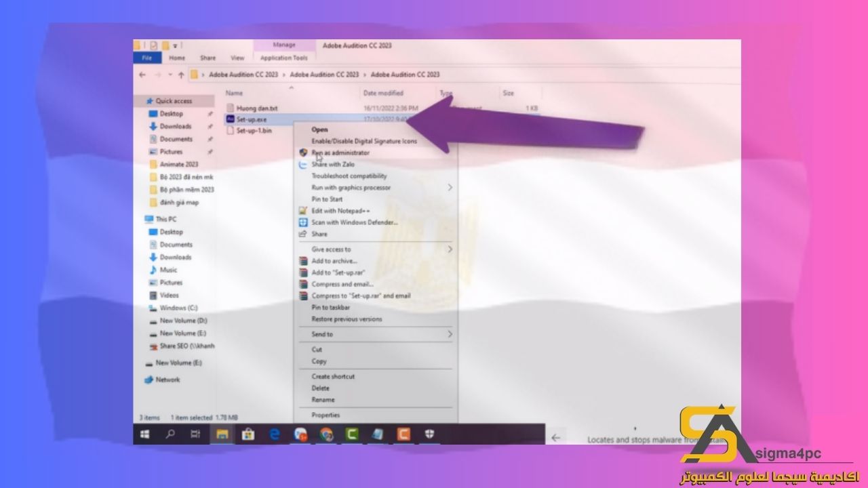Select the Huong dan.txt file
868x488 pixels.
256,108
